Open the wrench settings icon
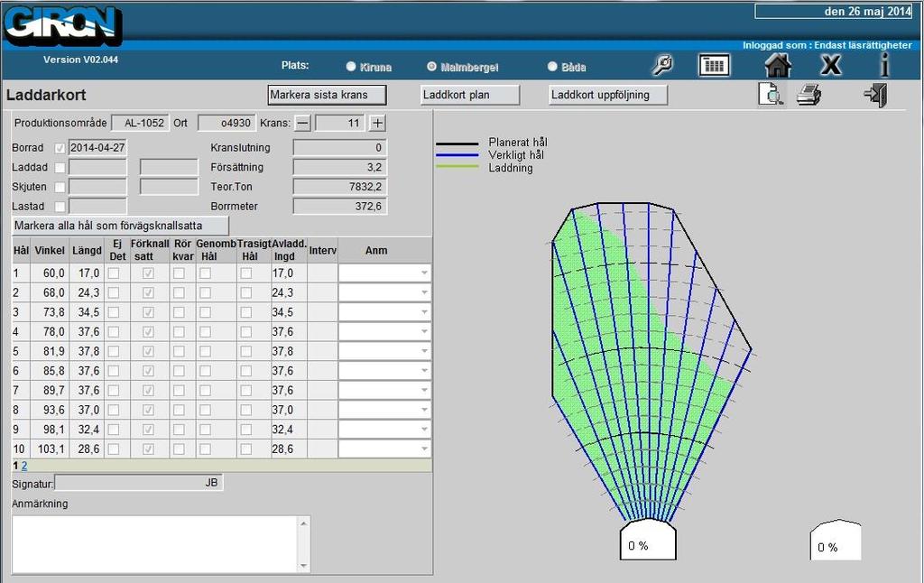924x583 pixels. pos(663,65)
